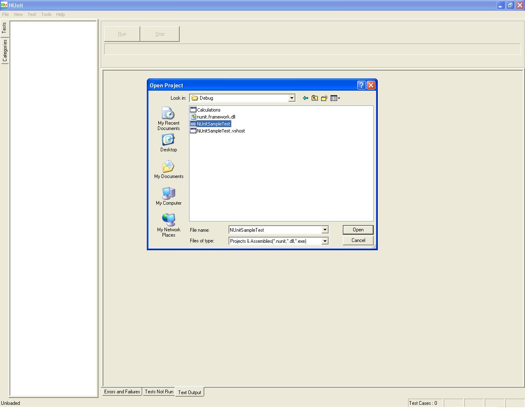
Task: Switch to the Errors and Failures tab
Action: tap(122, 392)
